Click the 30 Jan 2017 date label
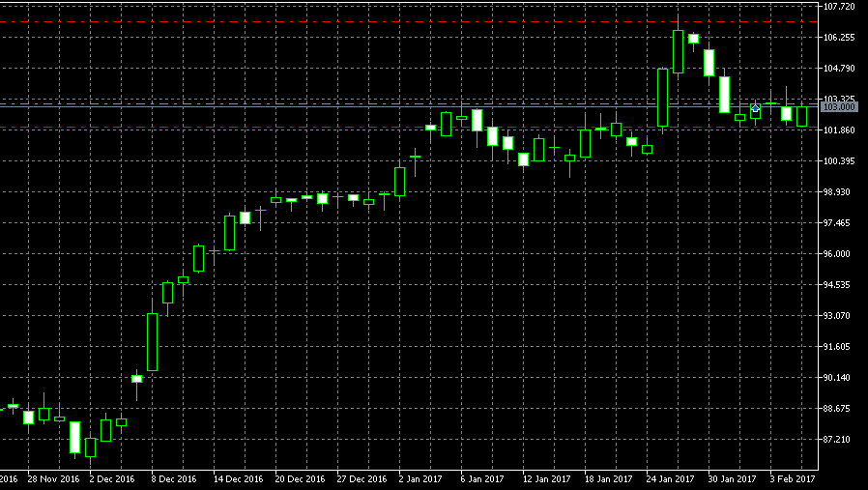The image size is (868, 490). pos(733,479)
